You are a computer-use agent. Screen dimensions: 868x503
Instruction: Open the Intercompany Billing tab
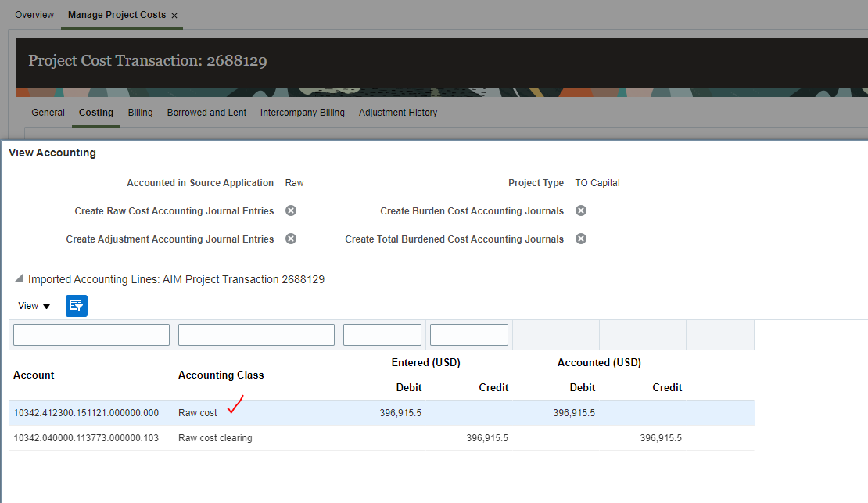tap(303, 113)
